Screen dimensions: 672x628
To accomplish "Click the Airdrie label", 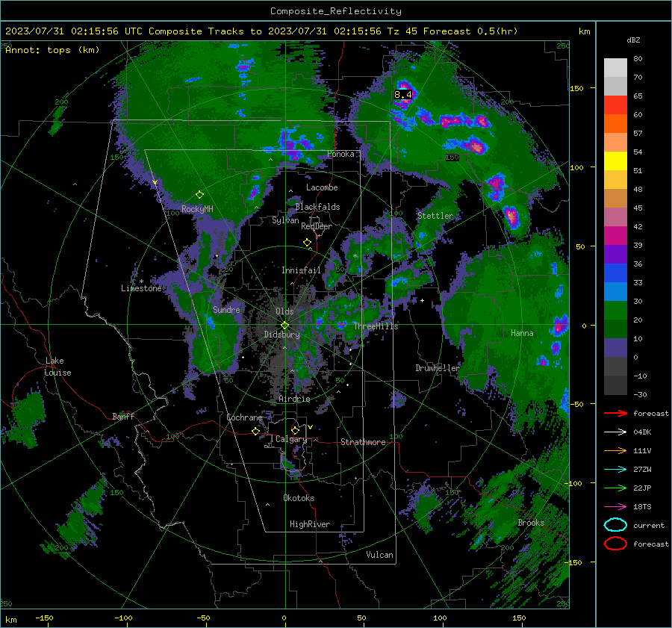I will tap(294, 399).
